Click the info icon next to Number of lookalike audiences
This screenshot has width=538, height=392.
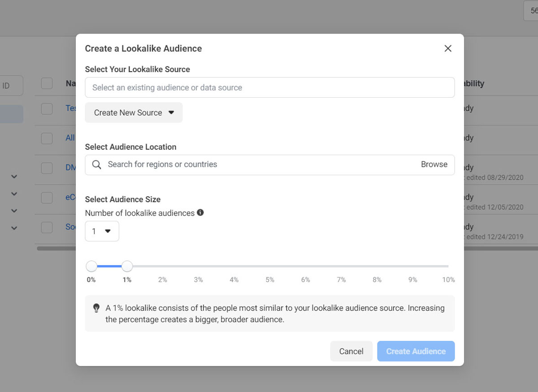coord(200,213)
